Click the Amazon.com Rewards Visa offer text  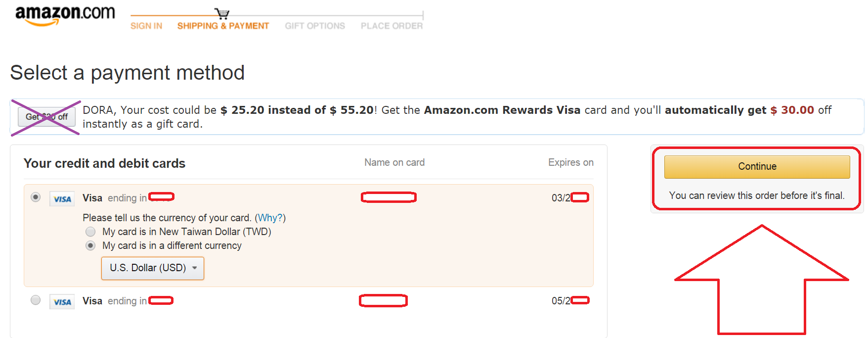502,110
